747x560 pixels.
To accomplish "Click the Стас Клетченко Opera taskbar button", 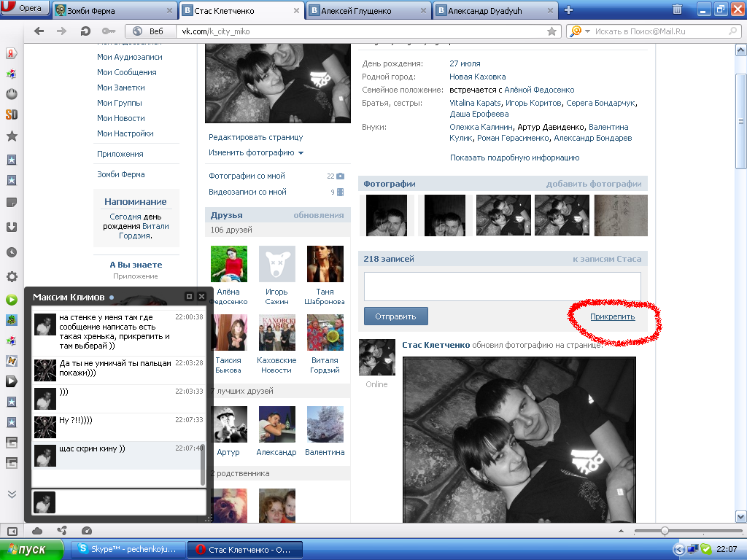I will point(245,550).
